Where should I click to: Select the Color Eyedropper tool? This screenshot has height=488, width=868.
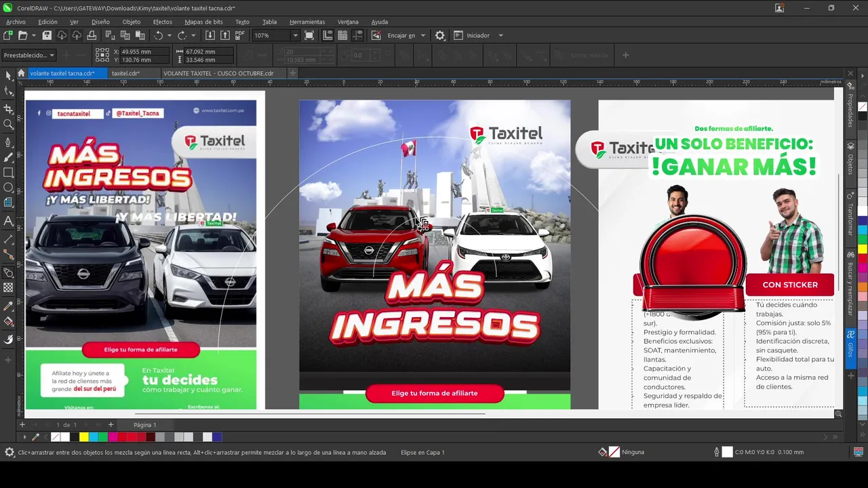(x=8, y=306)
